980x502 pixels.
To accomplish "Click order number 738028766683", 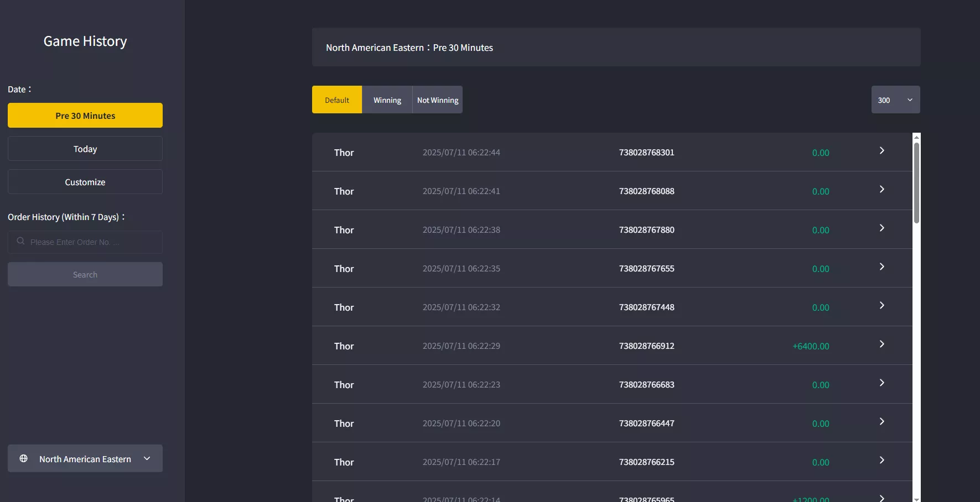I will pyautogui.click(x=647, y=384).
